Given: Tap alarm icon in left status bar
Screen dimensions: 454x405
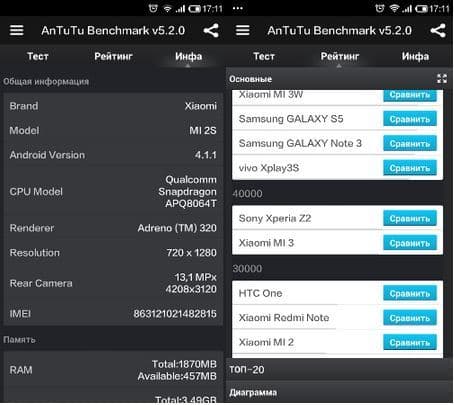Looking at the screenshot, I should tap(153, 8).
